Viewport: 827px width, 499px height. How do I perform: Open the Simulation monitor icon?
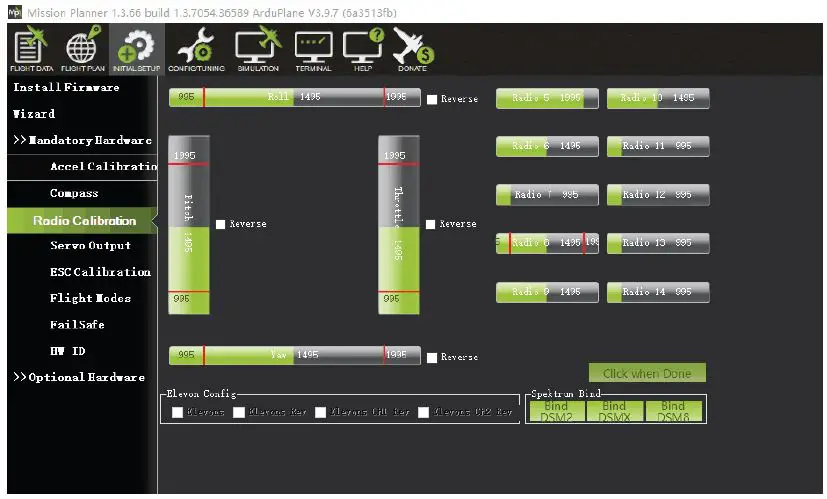click(x=258, y=49)
